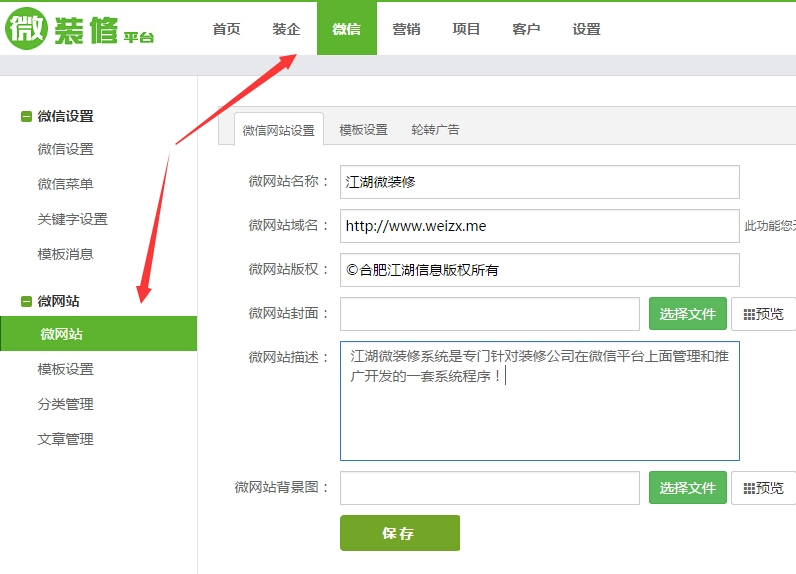Image resolution: width=796 pixels, height=574 pixels.
Task: Click 选择文件 for 微网站背景图
Action: click(688, 488)
